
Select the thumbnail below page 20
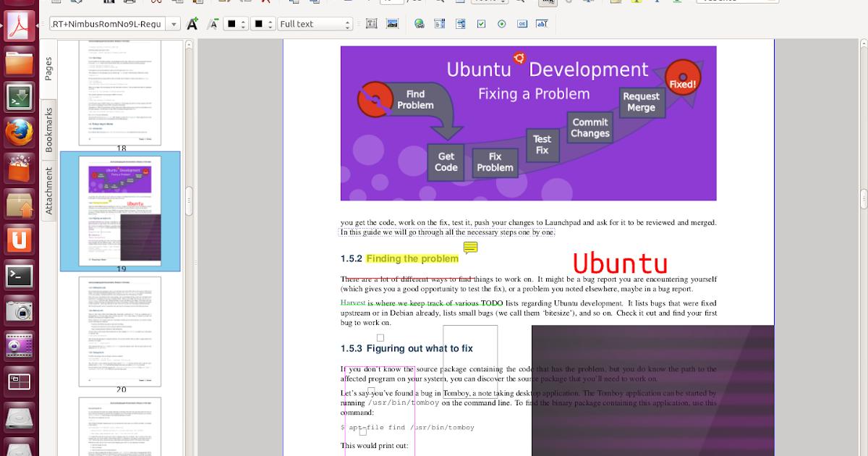[x=120, y=426]
